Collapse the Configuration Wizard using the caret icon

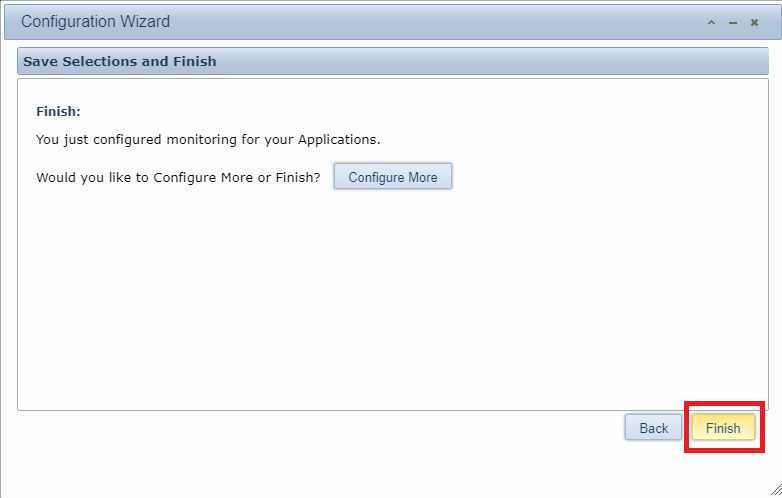click(711, 22)
